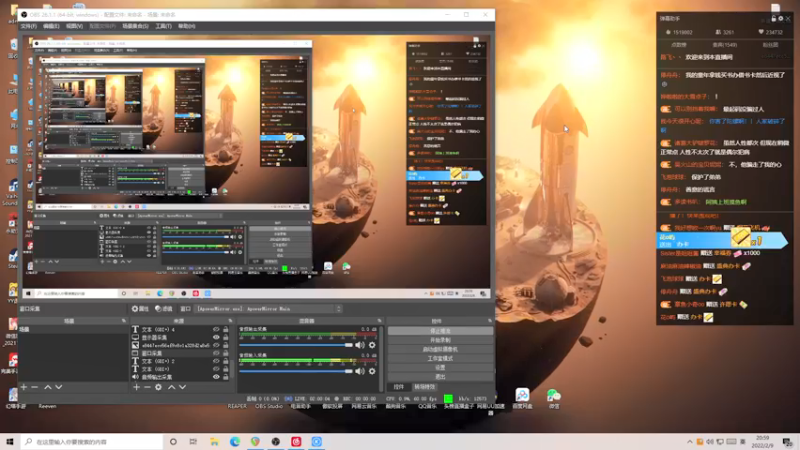Viewport: 800px width, 450px height.
Task: Move scene down arrow in Scenes panel
Action: (59, 387)
